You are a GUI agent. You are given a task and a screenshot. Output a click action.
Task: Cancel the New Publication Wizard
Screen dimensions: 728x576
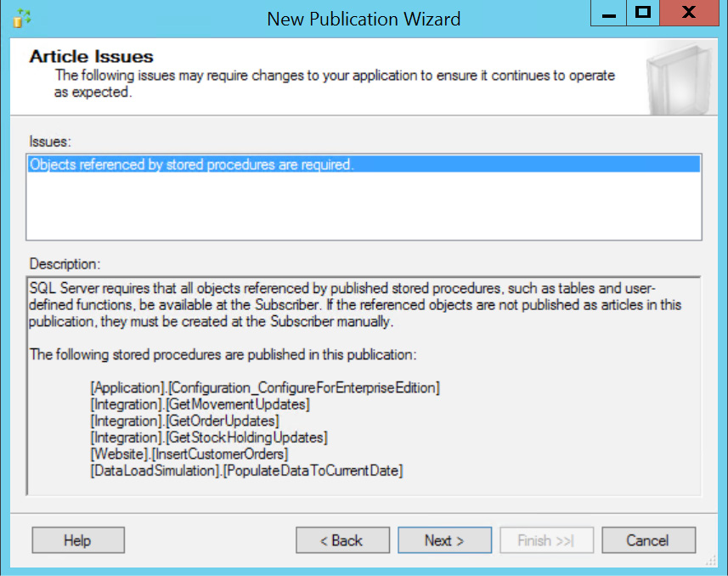coord(649,539)
